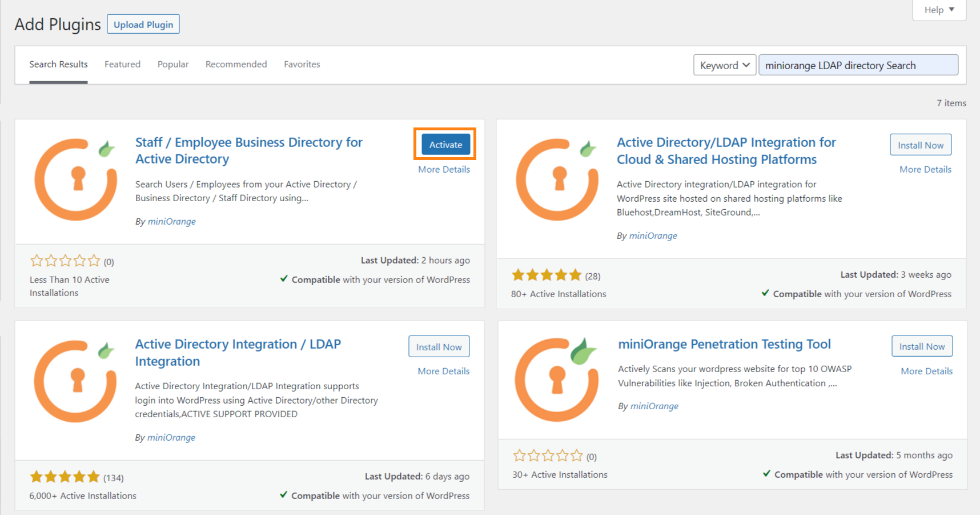980x515 pixels.
Task: Open Active Directory/LDAP Integration for Cloud title link
Action: click(x=726, y=151)
